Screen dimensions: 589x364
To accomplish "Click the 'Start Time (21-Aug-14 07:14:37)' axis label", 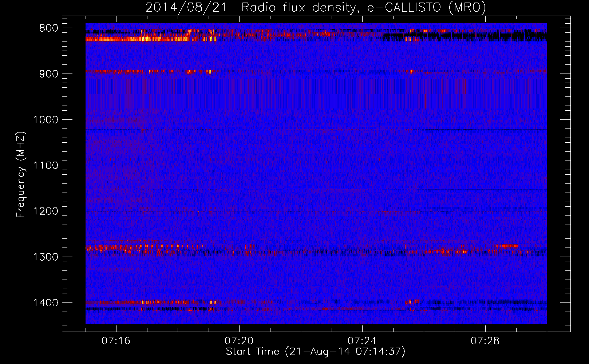I will tap(316, 352).
